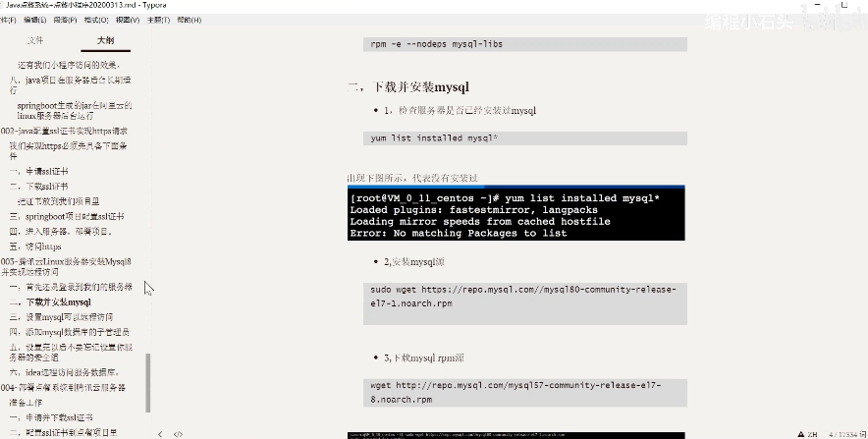Image resolution: width=868 pixels, height=439 pixels.
Task: Jump to outline item 准备工作
Action: pos(26,403)
